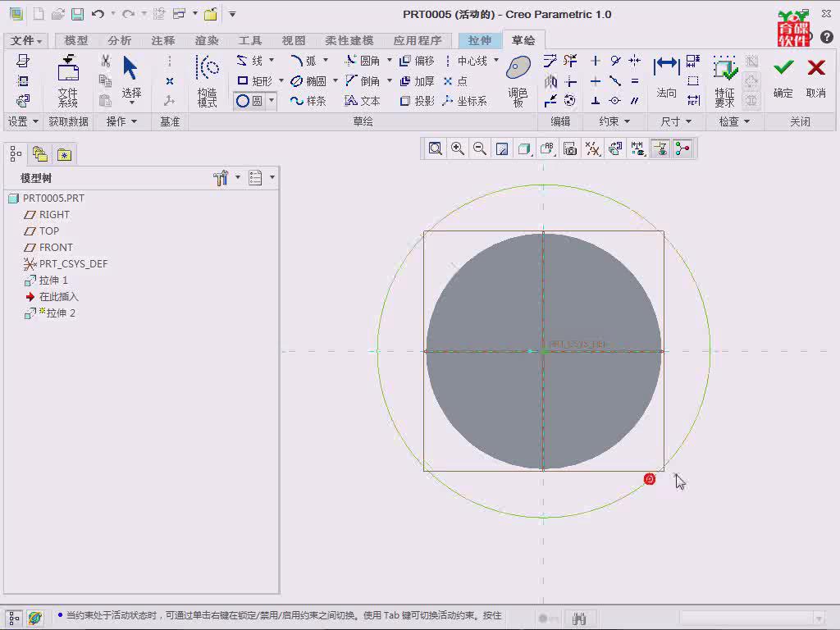This screenshot has width=840, height=630.
Task: Click the 在此插入 insert marker
Action: [52, 297]
